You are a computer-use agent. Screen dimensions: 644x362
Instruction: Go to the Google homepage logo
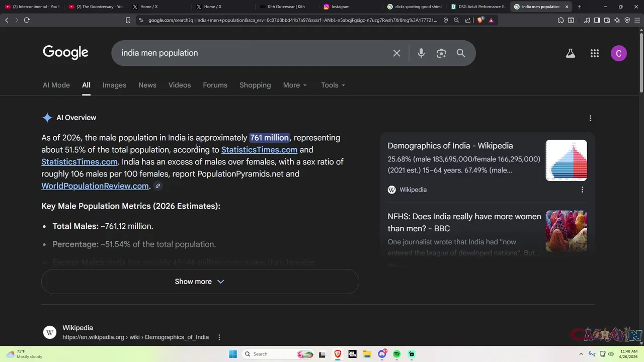pyautogui.click(x=65, y=52)
